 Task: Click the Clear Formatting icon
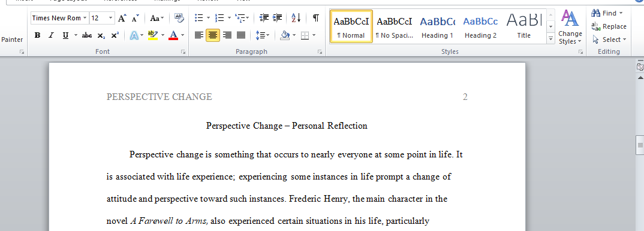(x=179, y=18)
